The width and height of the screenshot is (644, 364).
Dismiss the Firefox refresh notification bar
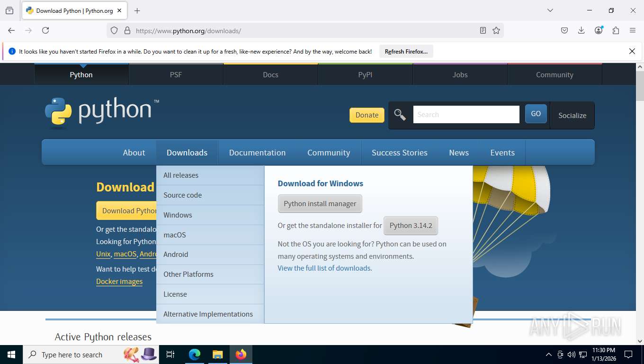click(632, 51)
